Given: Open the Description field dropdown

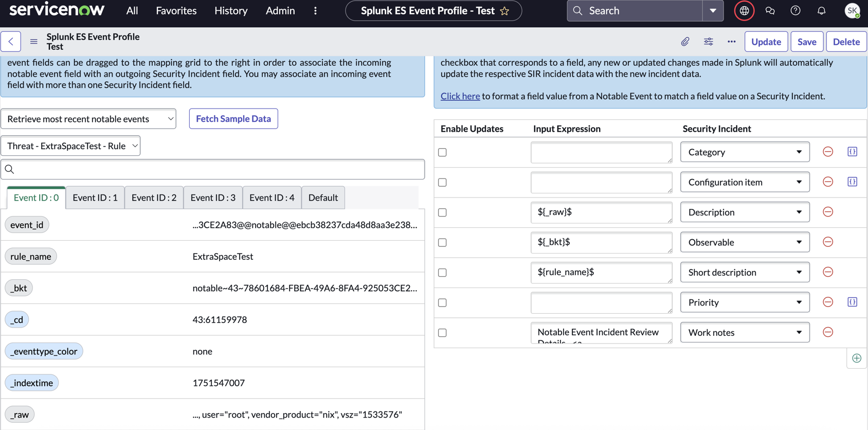Looking at the screenshot, I should 745,212.
